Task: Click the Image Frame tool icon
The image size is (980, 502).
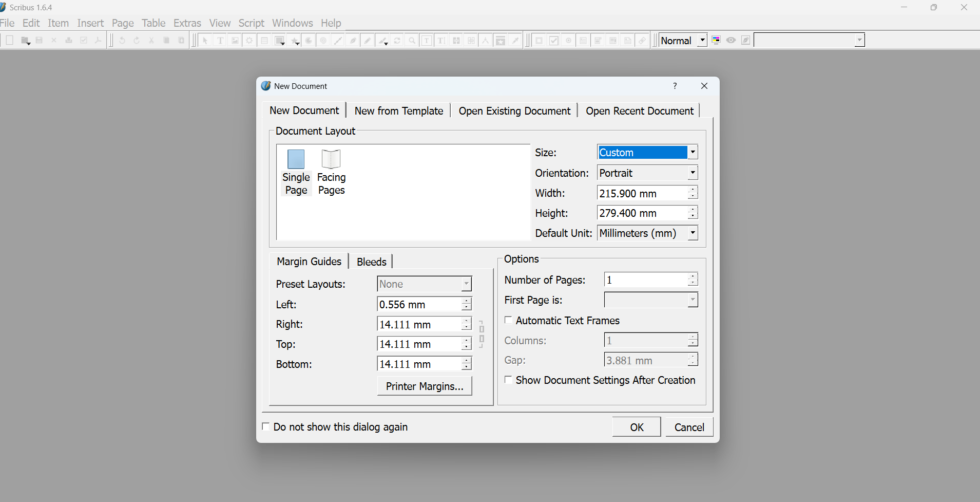Action: (x=235, y=41)
